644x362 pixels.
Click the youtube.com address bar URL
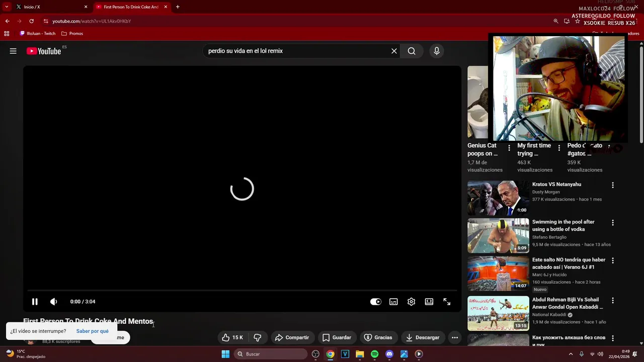[x=92, y=21]
